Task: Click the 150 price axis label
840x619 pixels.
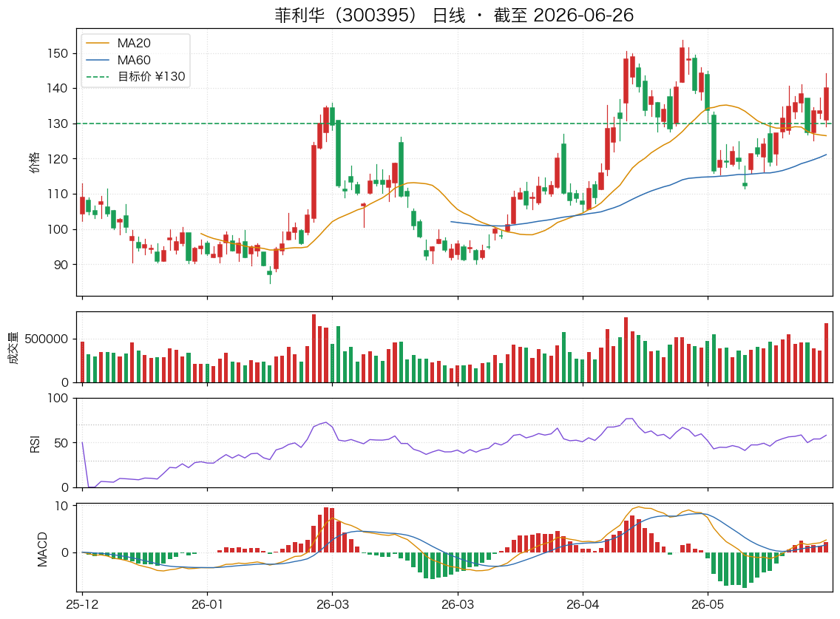Action: [58, 53]
